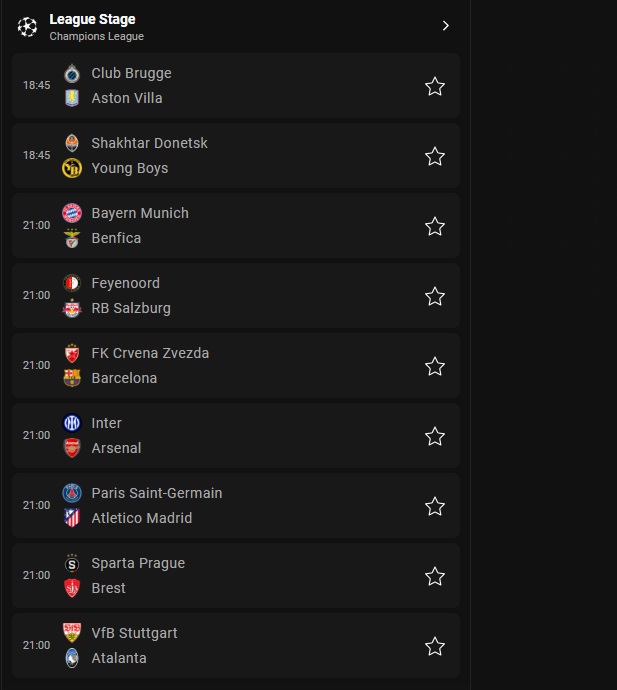Click the Barcelona club crest

(x=72, y=378)
